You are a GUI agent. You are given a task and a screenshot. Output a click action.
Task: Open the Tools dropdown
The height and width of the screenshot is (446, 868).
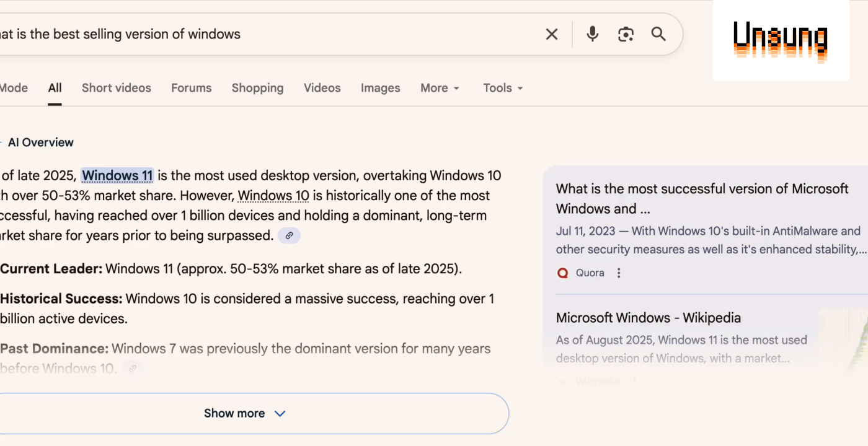pyautogui.click(x=503, y=88)
